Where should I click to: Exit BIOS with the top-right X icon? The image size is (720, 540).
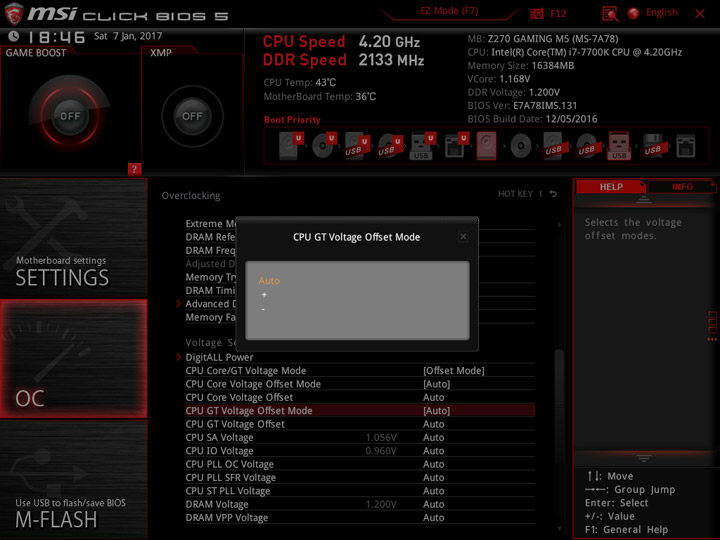(x=700, y=14)
